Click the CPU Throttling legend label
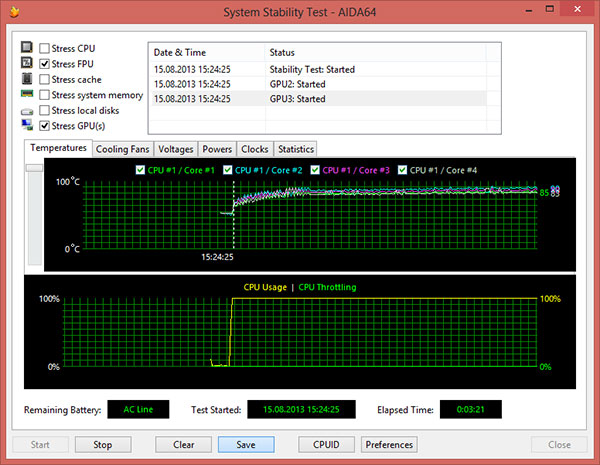The height and width of the screenshot is (465, 600). (x=328, y=287)
